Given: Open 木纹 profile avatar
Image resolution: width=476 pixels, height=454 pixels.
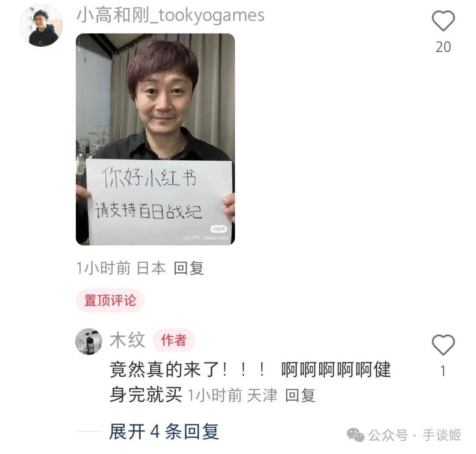Looking at the screenshot, I should coord(89,341).
